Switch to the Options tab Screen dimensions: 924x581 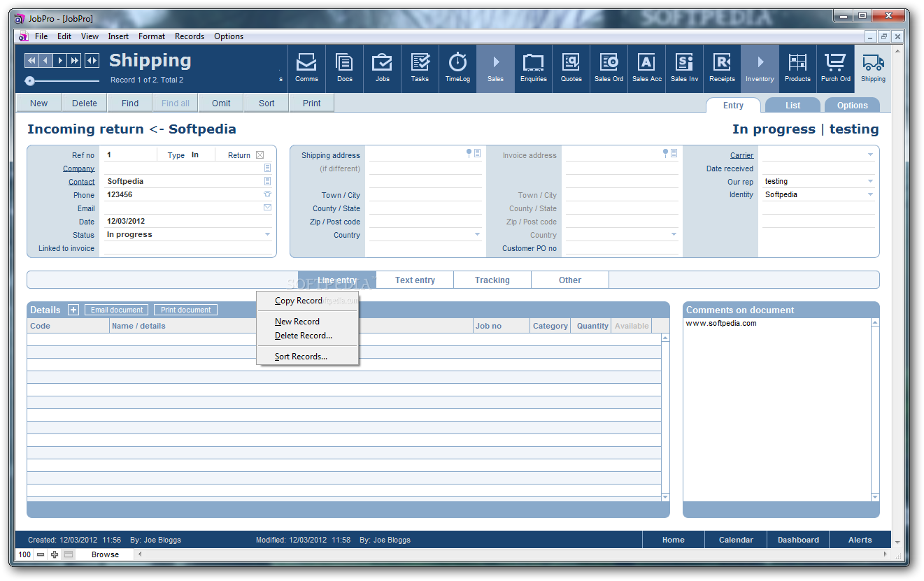(852, 105)
